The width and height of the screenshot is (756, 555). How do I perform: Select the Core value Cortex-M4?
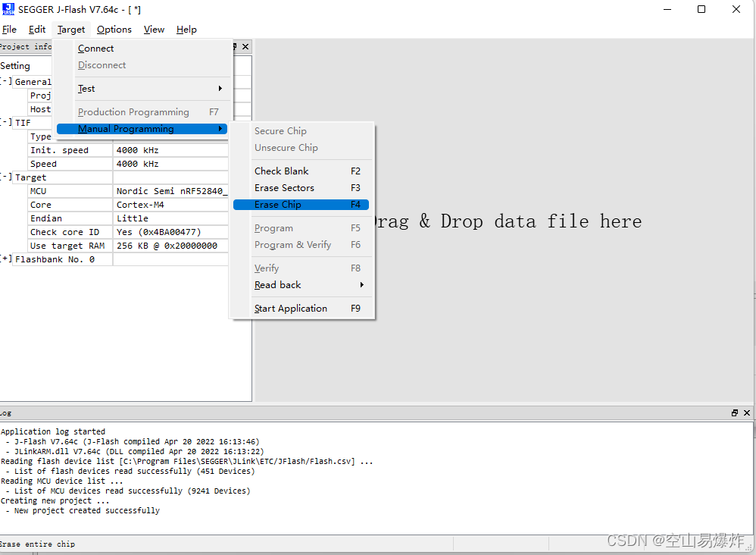point(170,205)
